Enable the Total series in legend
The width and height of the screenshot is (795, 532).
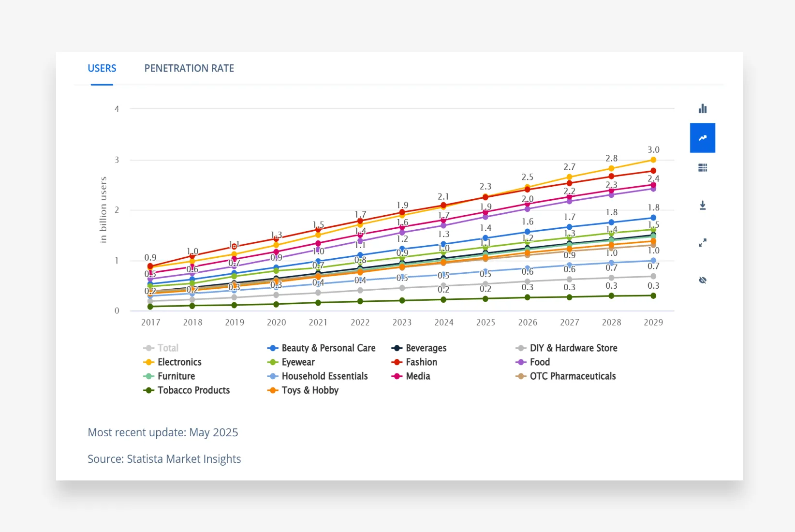[x=167, y=348]
